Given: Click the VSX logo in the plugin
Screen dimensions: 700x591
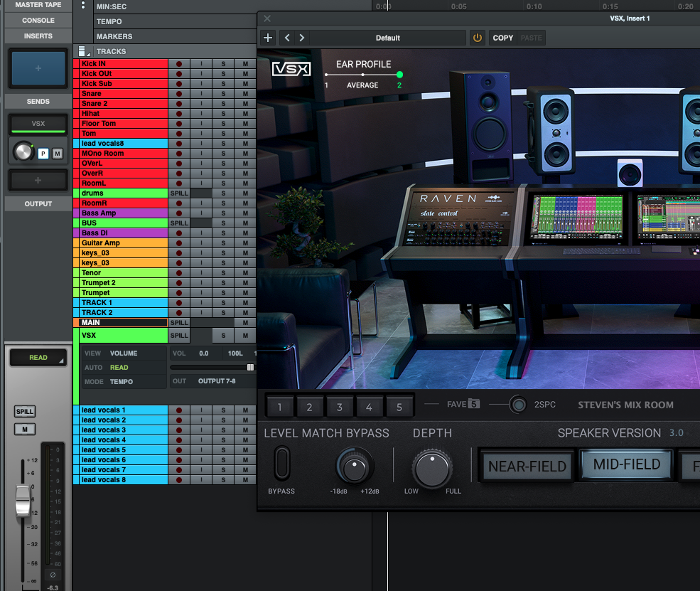Looking at the screenshot, I should pos(291,69).
